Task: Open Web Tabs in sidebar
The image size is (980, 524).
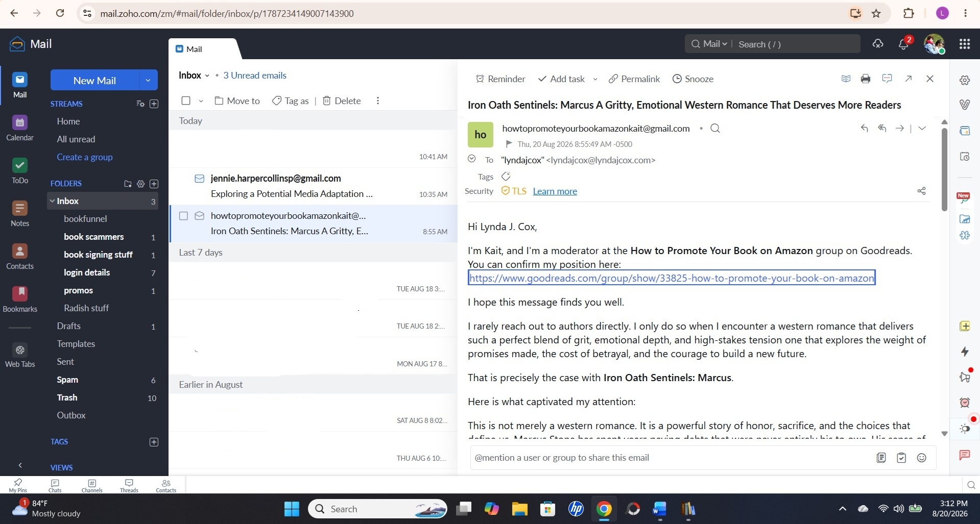Action: [x=20, y=356]
